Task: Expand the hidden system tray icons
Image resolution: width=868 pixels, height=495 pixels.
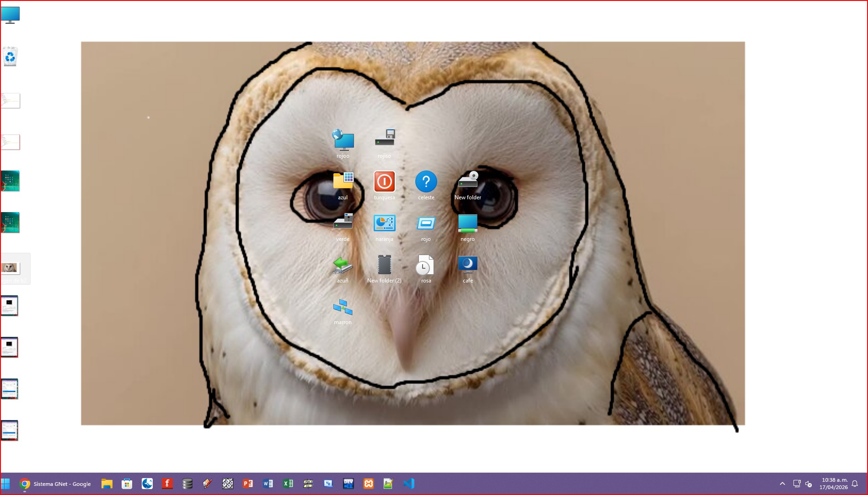Action: 782,484
